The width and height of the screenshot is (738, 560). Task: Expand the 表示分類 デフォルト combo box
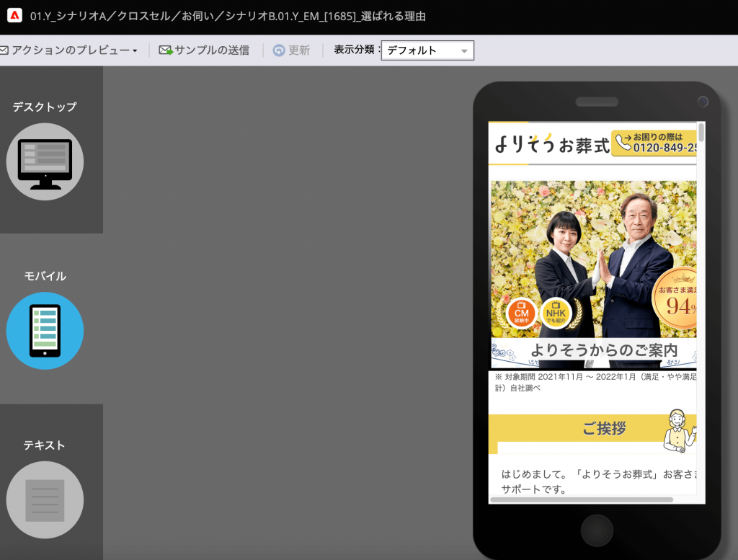click(427, 50)
